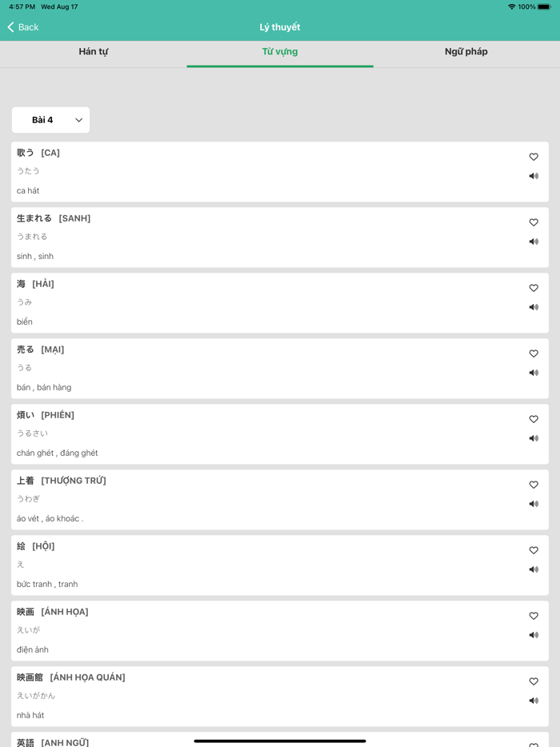Screen dimensions: 560x747
Task: Play audio for 上着 (áo vét)
Action: point(534,504)
